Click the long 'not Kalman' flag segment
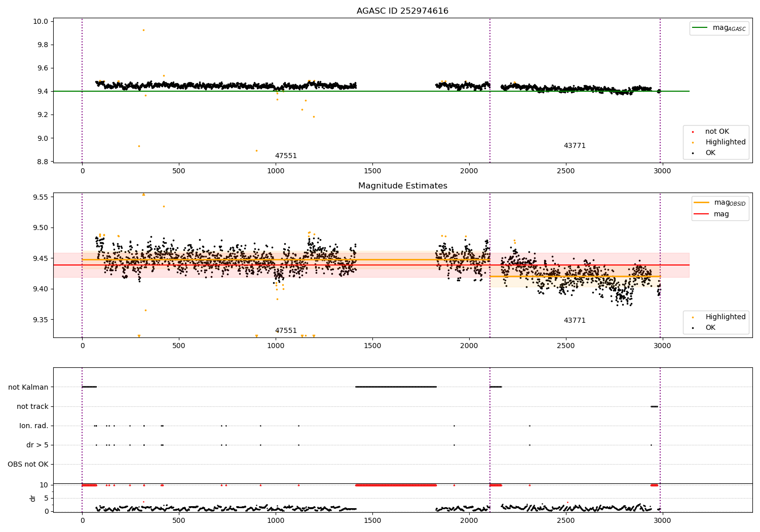This screenshot has width=760, height=532. coord(396,387)
